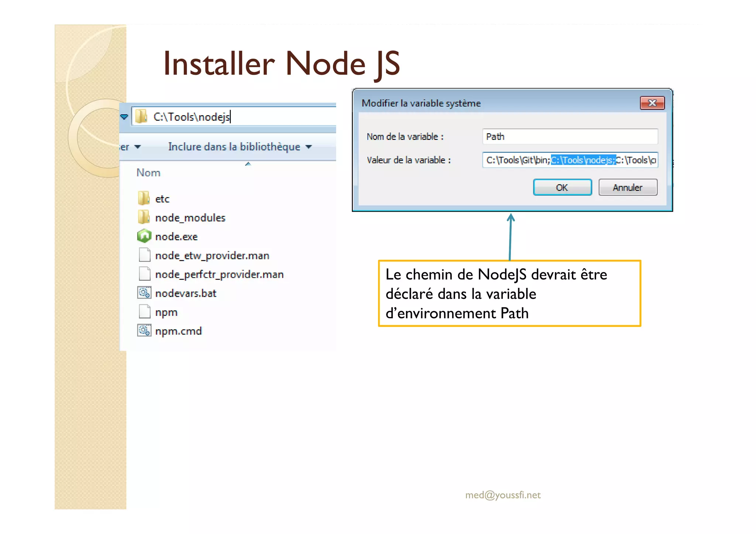Click the Valeur de la variable field
Viewport: 756px width, 534px height.
tap(570, 160)
